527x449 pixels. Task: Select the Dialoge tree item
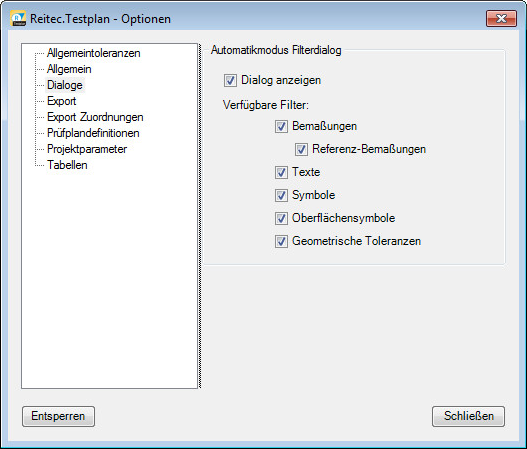65,85
